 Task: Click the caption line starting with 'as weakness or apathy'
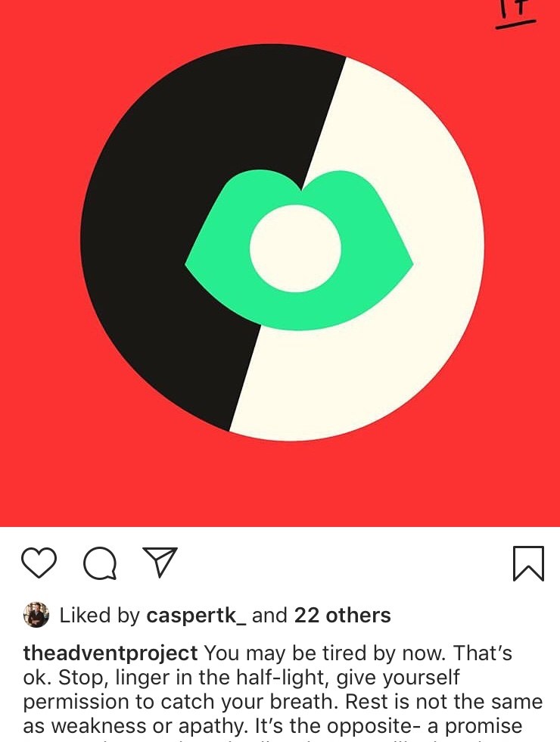pyautogui.click(x=272, y=725)
